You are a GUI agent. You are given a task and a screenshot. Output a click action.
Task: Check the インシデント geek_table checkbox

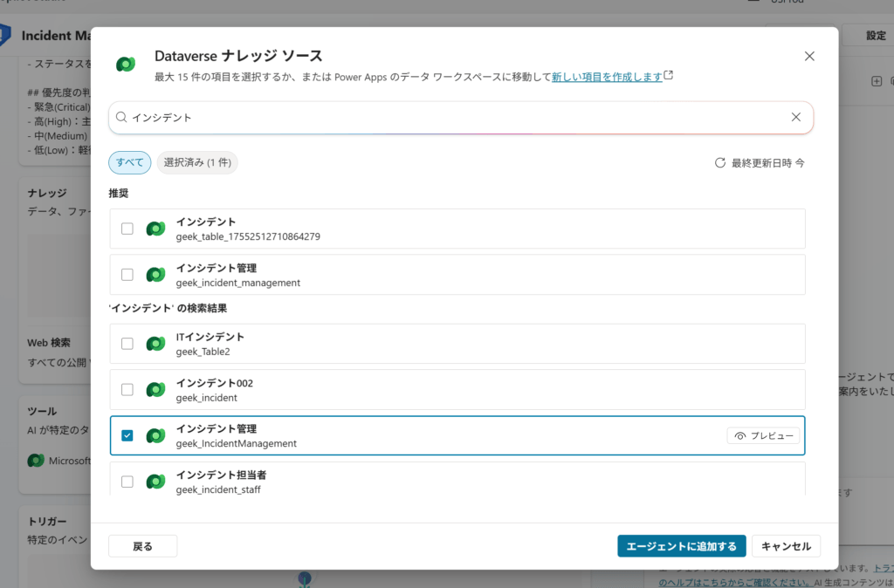[127, 229]
